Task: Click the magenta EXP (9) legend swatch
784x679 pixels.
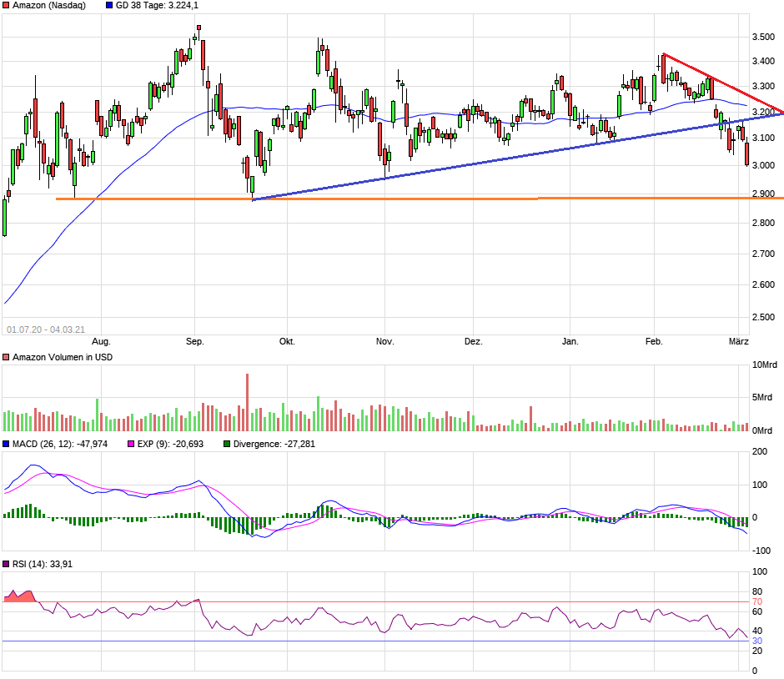Action: [131, 444]
